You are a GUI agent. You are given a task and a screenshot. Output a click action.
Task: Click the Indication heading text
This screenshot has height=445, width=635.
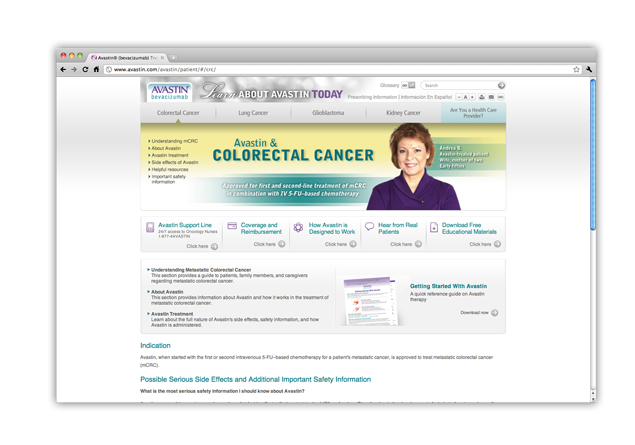155,345
